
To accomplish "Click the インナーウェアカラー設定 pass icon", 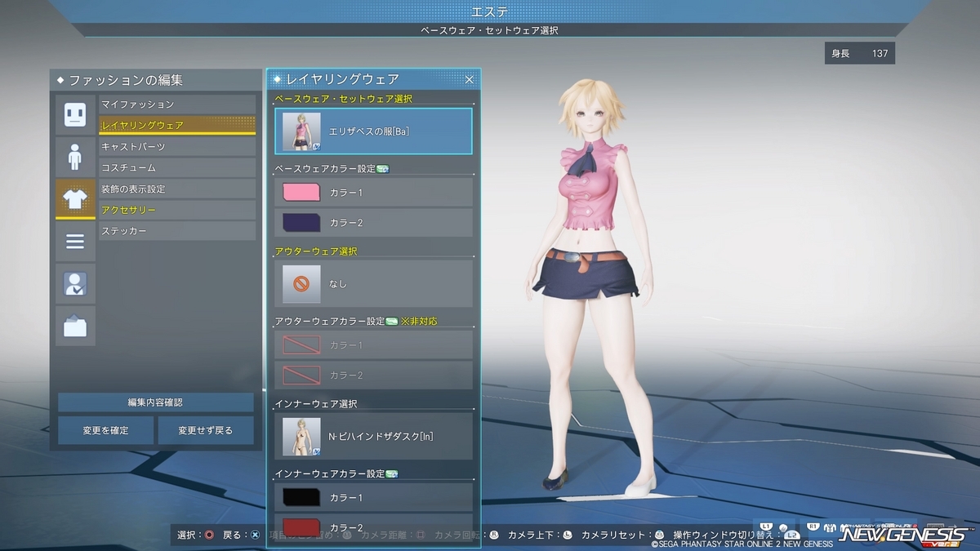I will point(391,473).
